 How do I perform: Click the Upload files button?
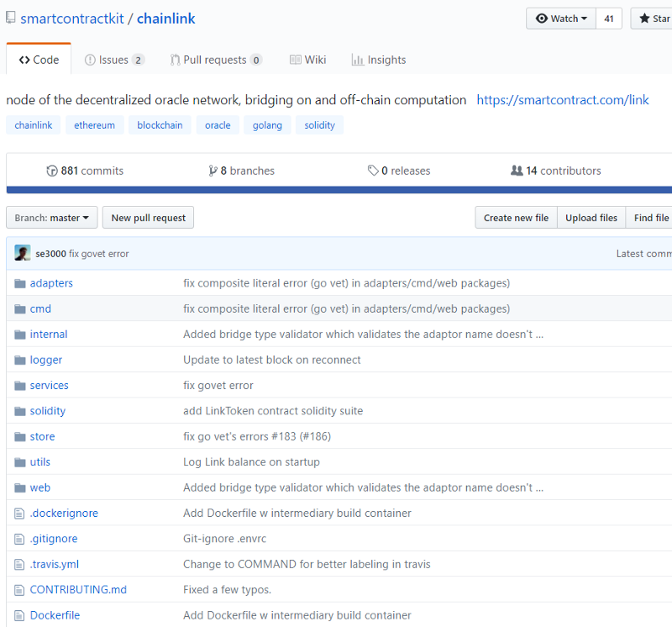coord(591,218)
